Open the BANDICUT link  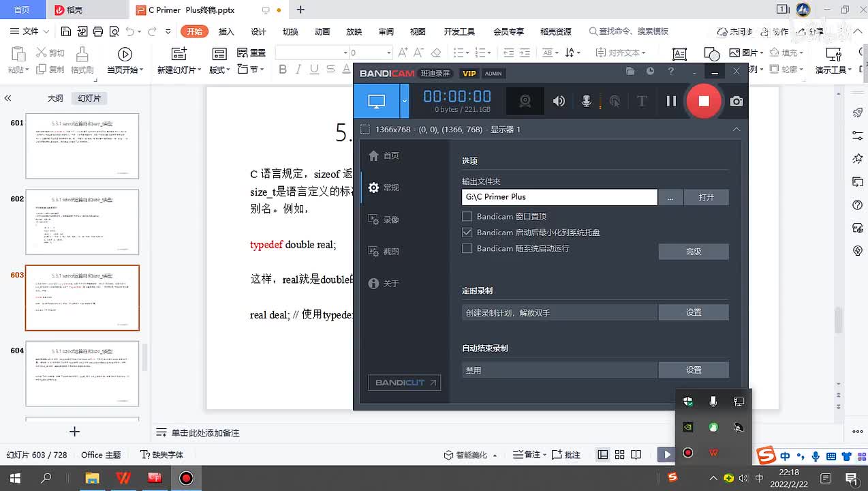click(x=405, y=383)
